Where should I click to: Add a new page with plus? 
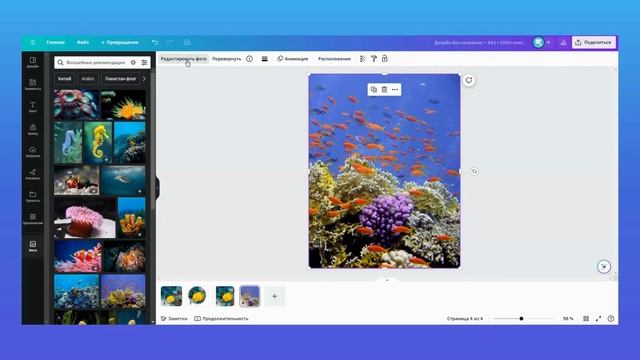274,296
